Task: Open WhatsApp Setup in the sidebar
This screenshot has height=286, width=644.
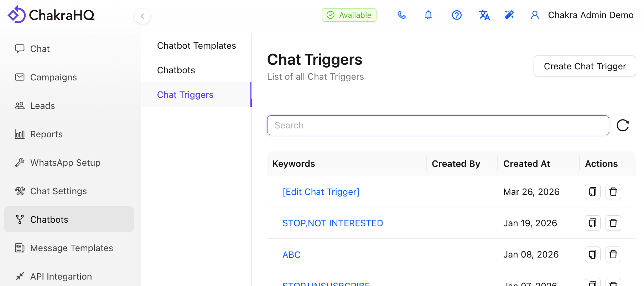Action: (65, 163)
